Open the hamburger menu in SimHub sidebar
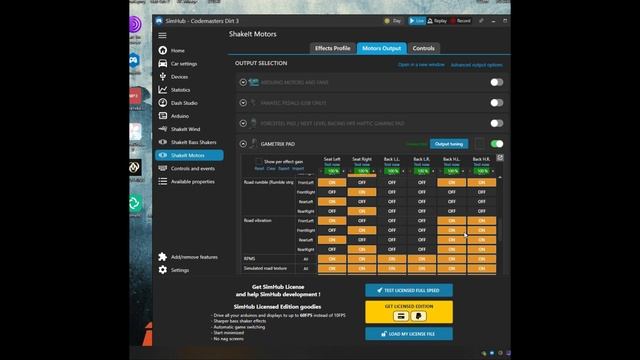 pos(162,36)
